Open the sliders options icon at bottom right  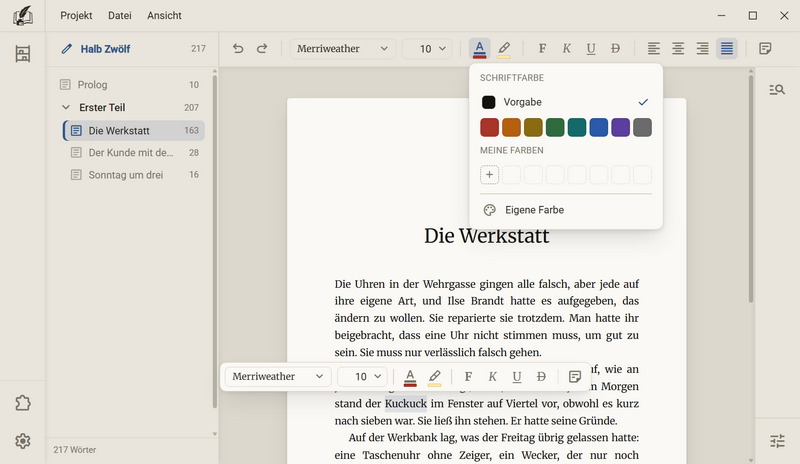click(777, 441)
